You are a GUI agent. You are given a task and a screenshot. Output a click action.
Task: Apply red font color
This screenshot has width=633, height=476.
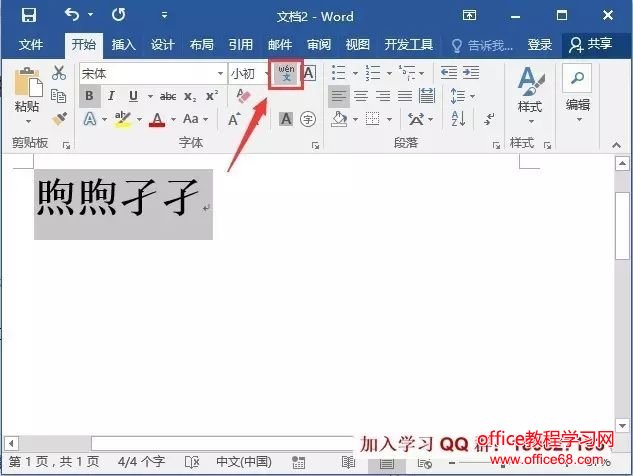click(x=157, y=119)
